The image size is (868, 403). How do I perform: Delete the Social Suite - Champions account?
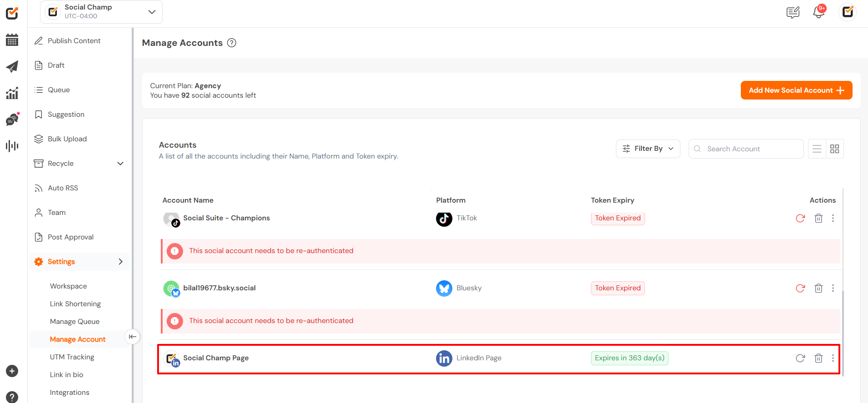(818, 218)
